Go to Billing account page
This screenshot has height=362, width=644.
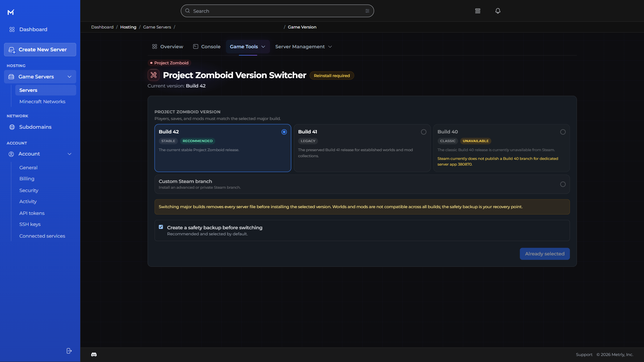(27, 179)
